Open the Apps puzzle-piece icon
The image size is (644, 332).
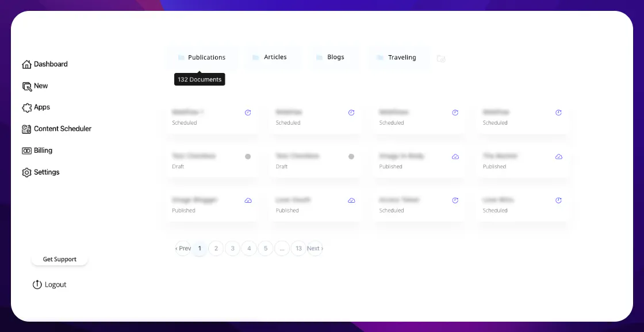pos(26,107)
